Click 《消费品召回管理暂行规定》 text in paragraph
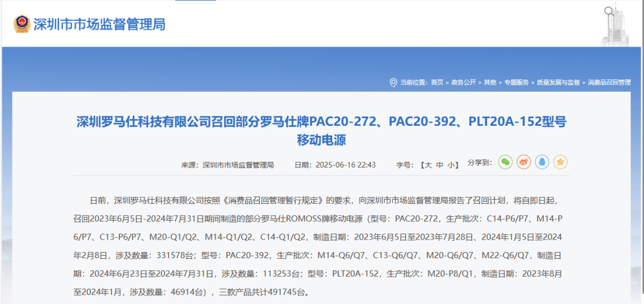Image resolution: width=644 pixels, height=304 pixels. 274,200
